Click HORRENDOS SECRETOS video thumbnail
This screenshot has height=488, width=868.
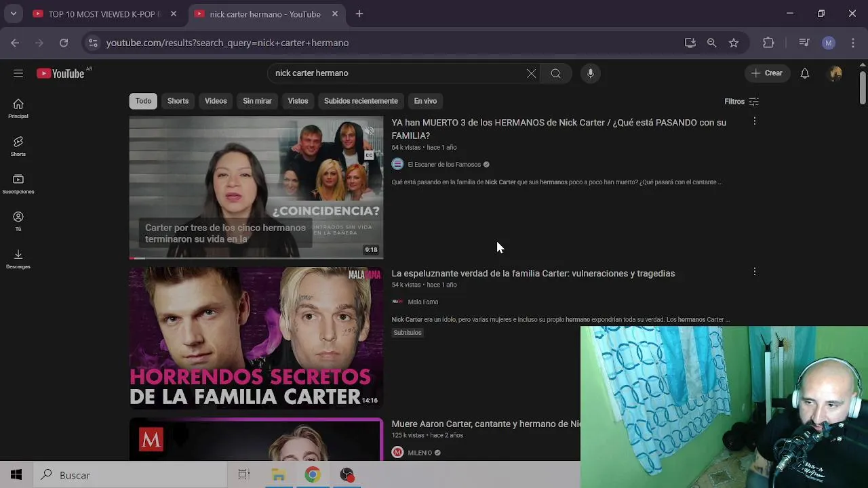(256, 338)
